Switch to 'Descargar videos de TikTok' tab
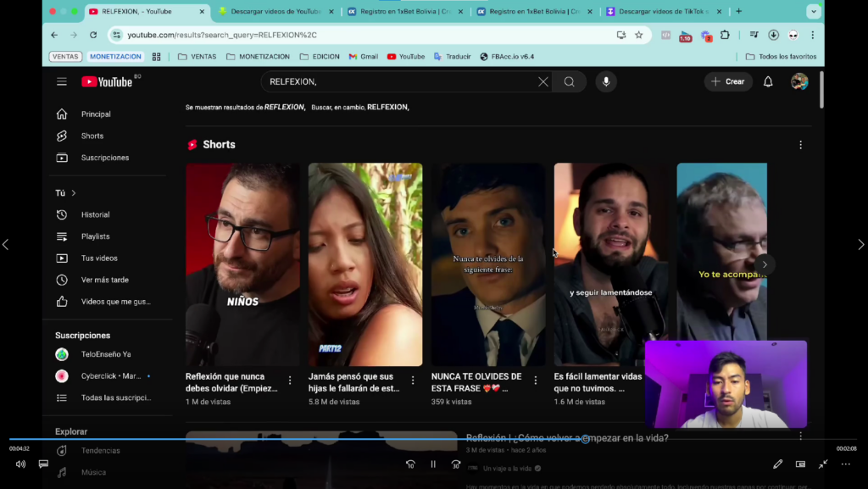This screenshot has width=868, height=489. point(664,11)
